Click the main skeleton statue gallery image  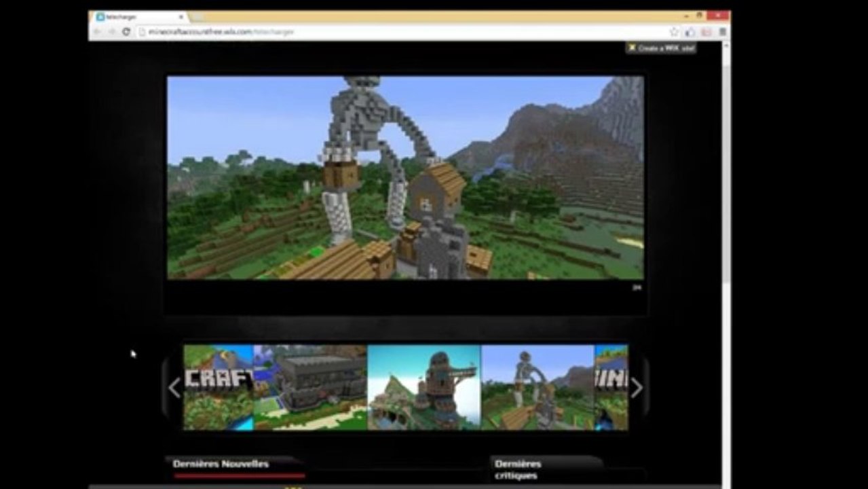coord(405,177)
